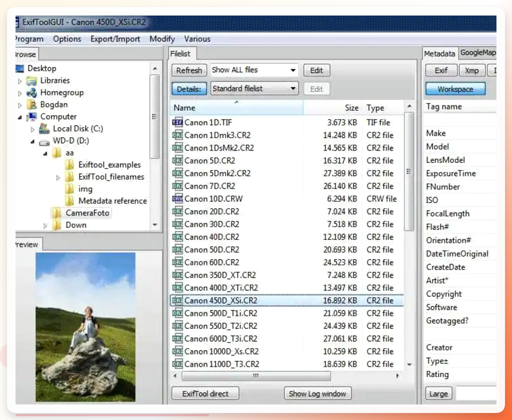
Task: Click the aa folder icon
Action: (56, 153)
